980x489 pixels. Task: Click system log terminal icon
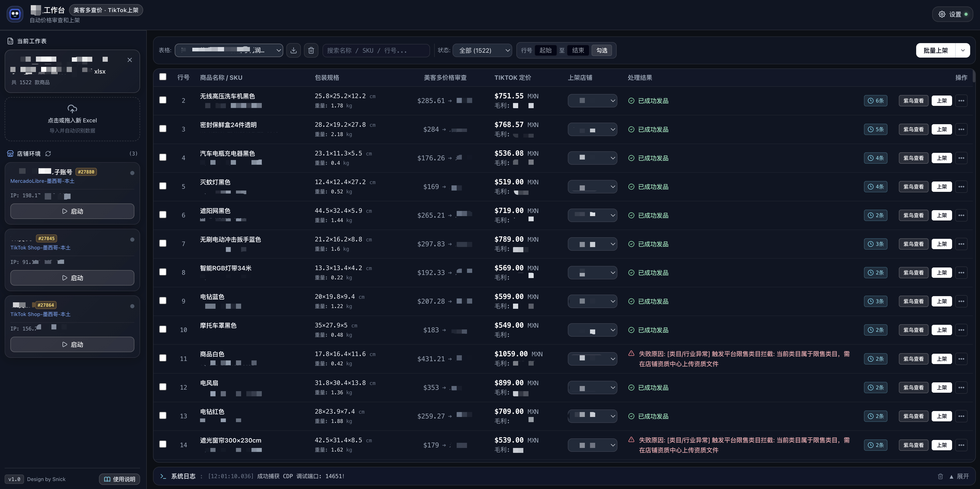(x=163, y=476)
